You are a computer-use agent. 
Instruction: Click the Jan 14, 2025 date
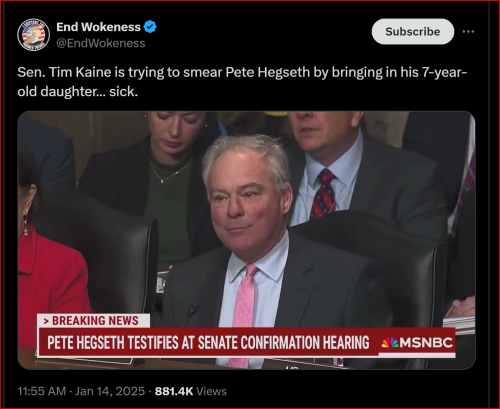click(110, 391)
